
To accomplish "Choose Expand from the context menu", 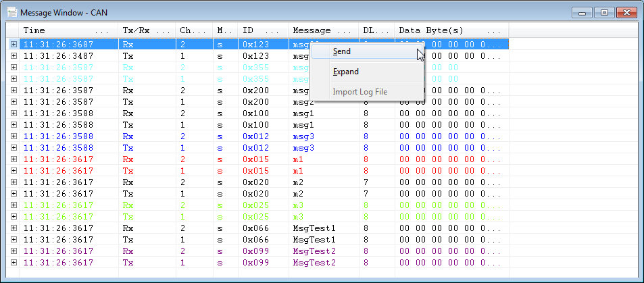I will tap(368, 72).
